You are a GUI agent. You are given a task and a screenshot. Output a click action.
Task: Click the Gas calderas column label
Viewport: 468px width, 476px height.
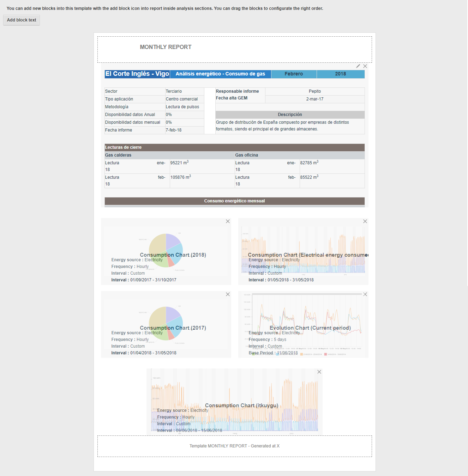(x=118, y=155)
